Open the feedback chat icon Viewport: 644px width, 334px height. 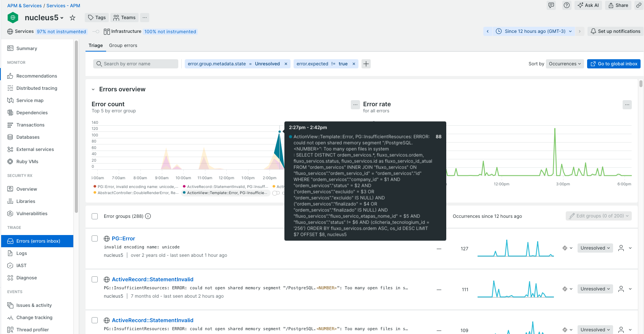point(551,5)
